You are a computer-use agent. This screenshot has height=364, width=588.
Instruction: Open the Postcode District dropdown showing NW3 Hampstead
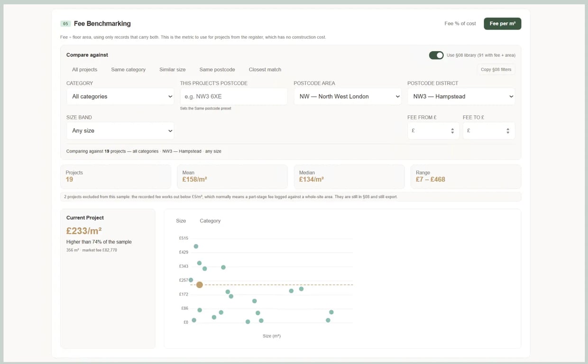tap(461, 97)
